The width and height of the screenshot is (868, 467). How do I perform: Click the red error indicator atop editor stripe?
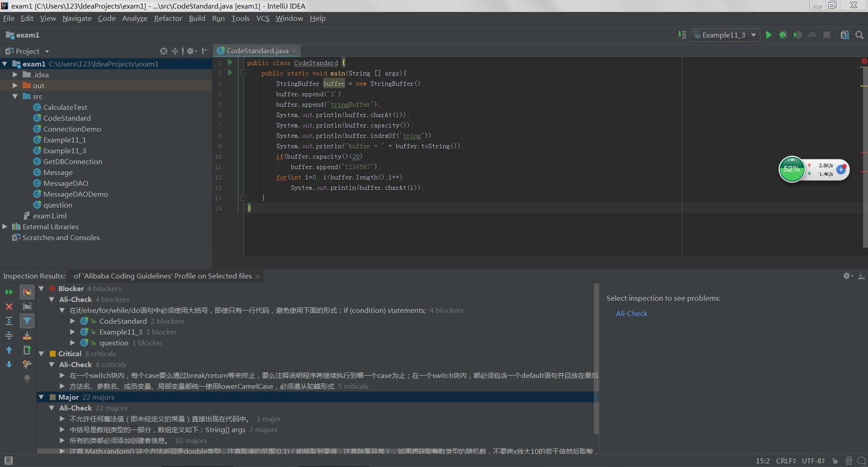point(863,61)
